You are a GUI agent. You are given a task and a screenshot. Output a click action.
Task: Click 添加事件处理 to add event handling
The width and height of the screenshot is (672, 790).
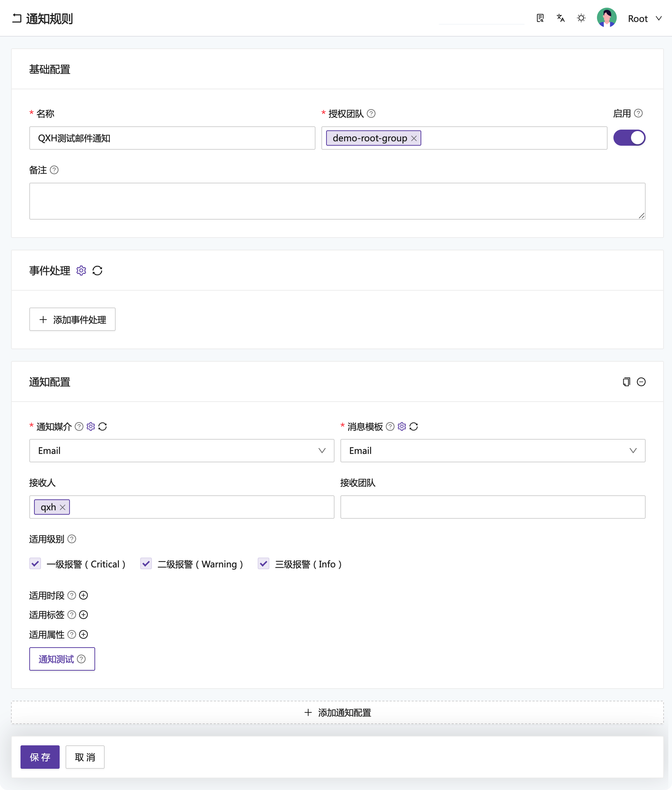(x=72, y=319)
